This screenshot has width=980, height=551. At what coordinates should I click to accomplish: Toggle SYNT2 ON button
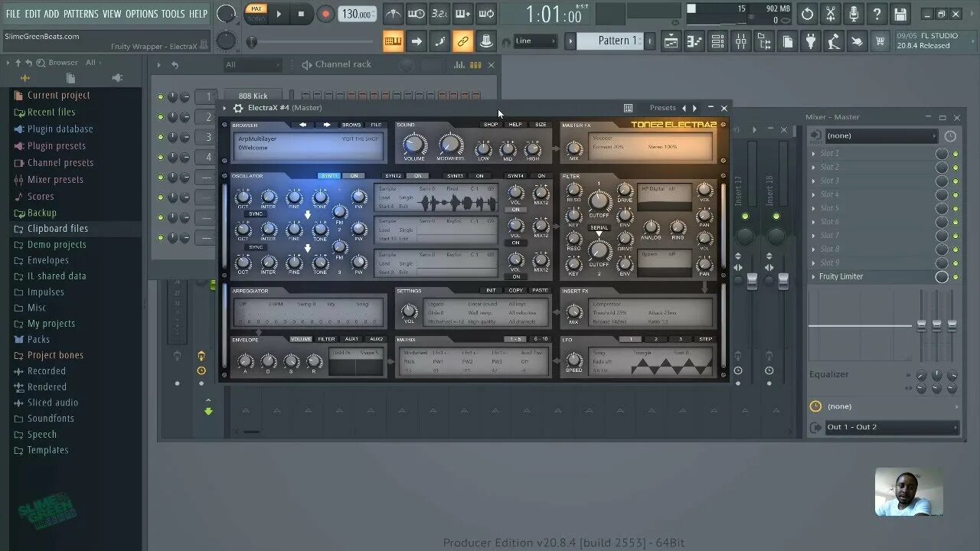[x=418, y=176]
